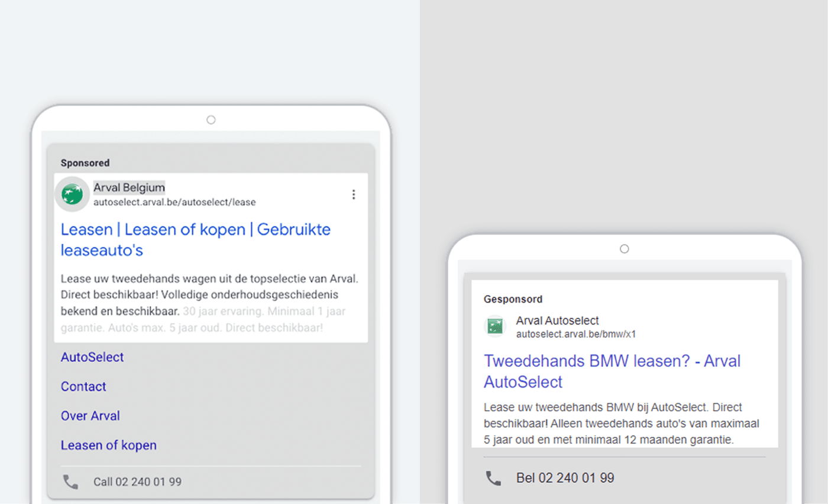
Task: Click the 'Sponsored' label
Action: (x=85, y=163)
